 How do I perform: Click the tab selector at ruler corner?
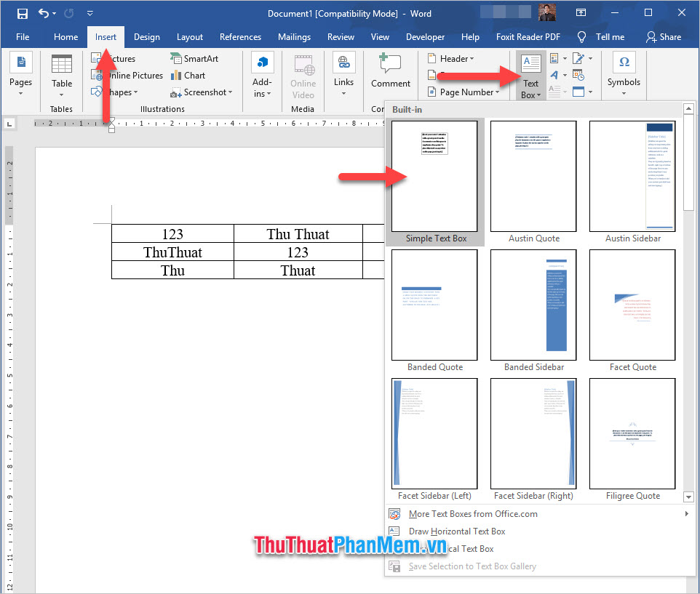pos(9,124)
